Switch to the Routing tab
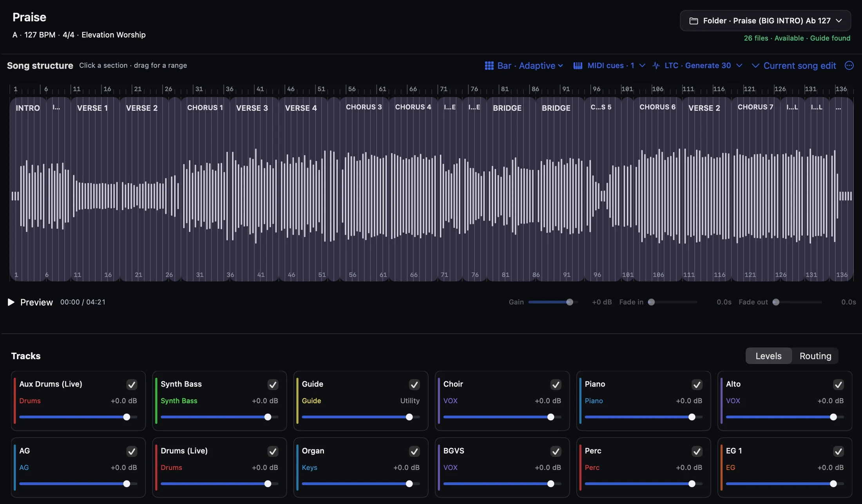862x504 pixels. 815,356
